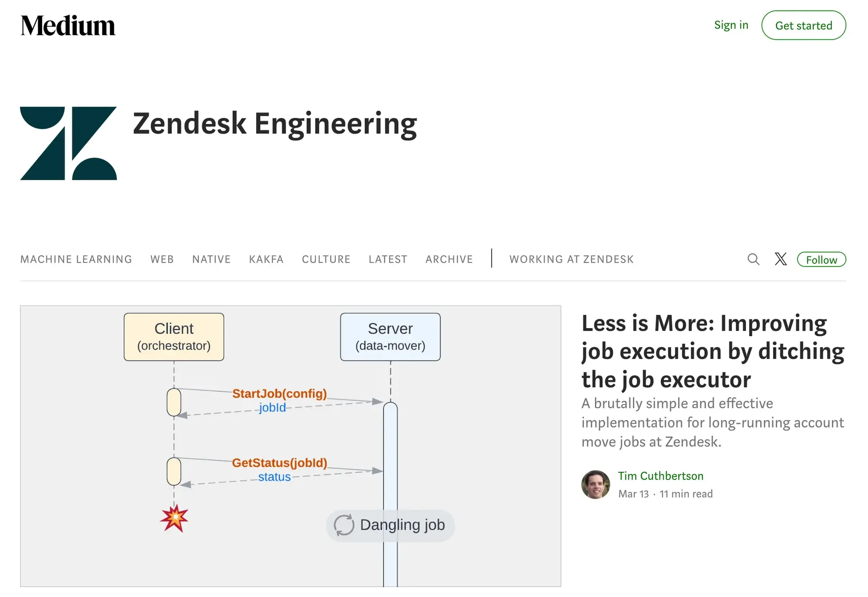The image size is (868, 597).
Task: Select the Native tab
Action: [211, 259]
